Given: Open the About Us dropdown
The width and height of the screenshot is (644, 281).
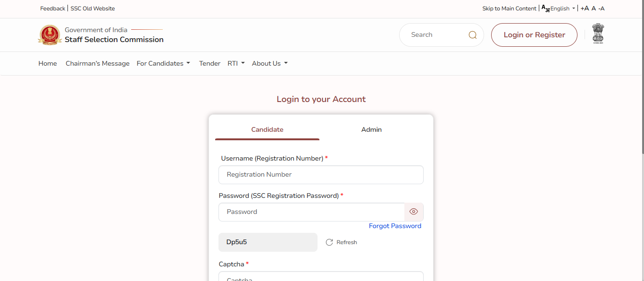Looking at the screenshot, I should tap(269, 63).
